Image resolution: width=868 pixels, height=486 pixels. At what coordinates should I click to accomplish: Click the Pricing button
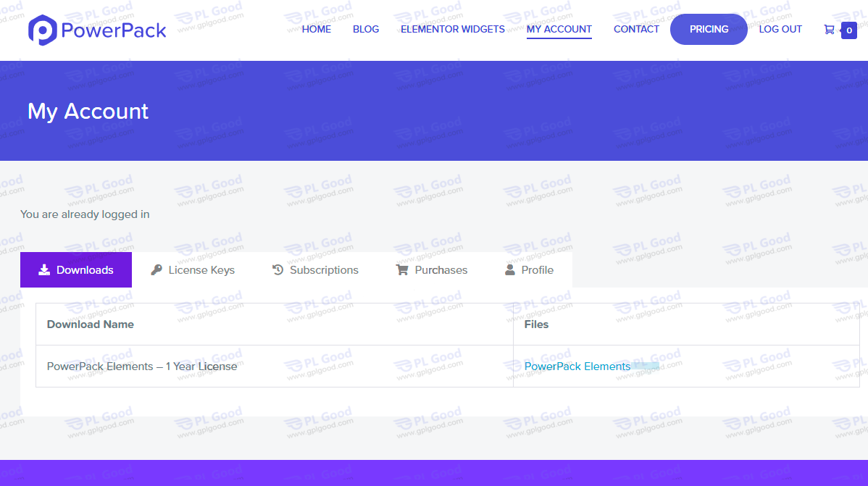tap(709, 30)
